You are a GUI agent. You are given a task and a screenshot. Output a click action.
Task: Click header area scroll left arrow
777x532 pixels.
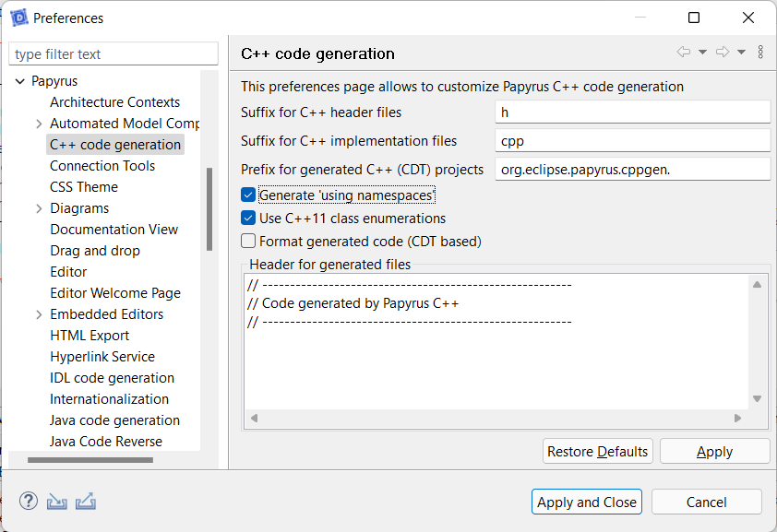(x=254, y=419)
